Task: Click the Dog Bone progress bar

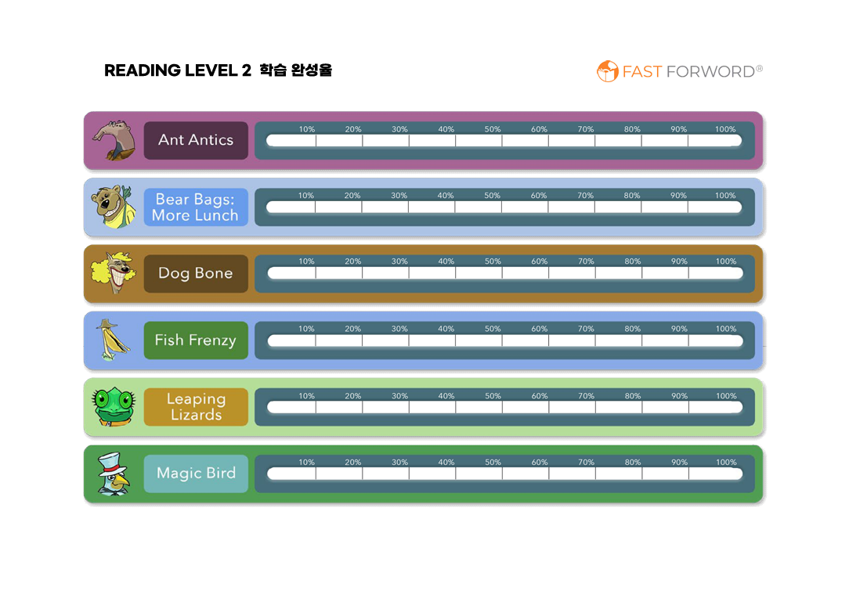Action: point(505,273)
